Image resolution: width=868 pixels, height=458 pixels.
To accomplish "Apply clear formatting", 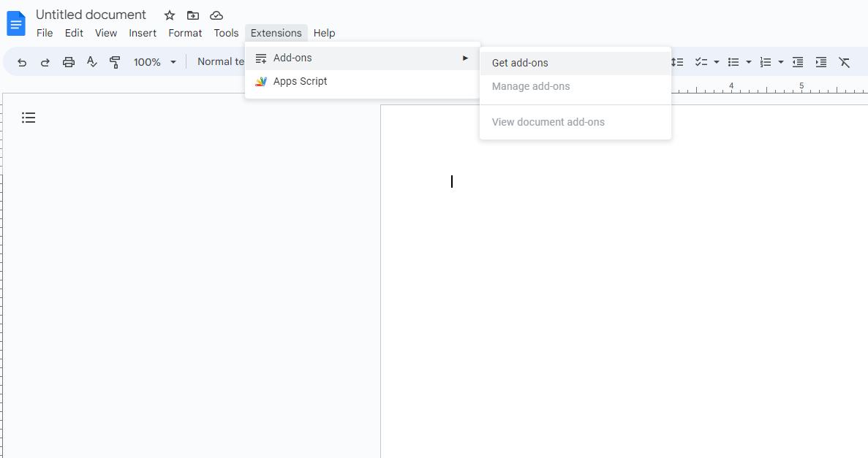I will tap(845, 62).
